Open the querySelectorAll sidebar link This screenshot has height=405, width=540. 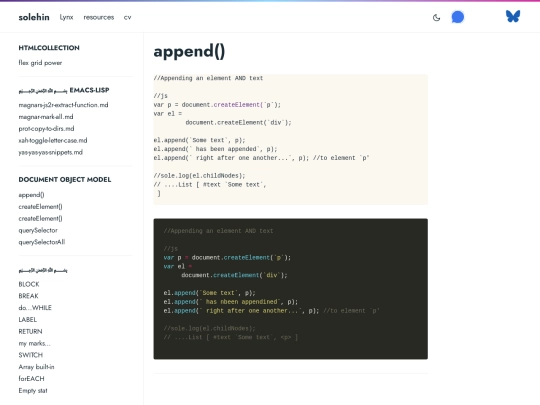tap(42, 242)
